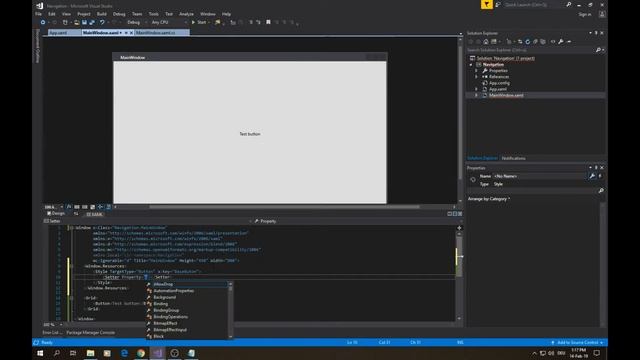Select App.config in Solution Explorer
This screenshot has width=640, height=360.
(x=499, y=83)
